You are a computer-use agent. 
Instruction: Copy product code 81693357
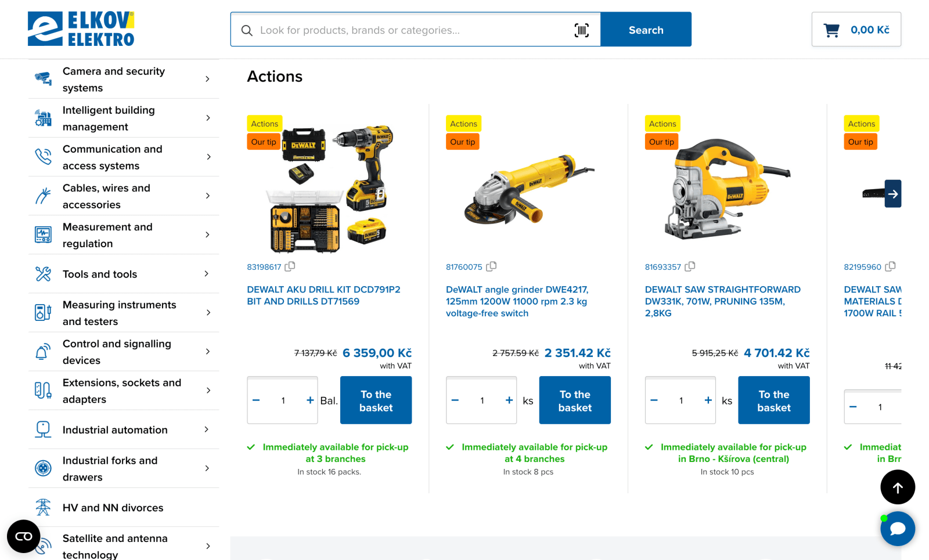coord(690,266)
